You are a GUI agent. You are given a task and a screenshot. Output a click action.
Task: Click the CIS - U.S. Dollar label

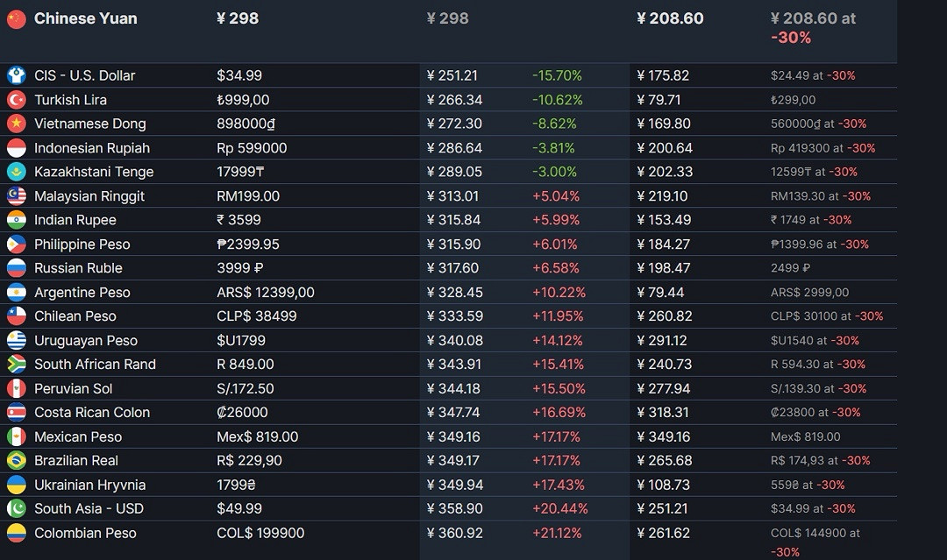[85, 76]
